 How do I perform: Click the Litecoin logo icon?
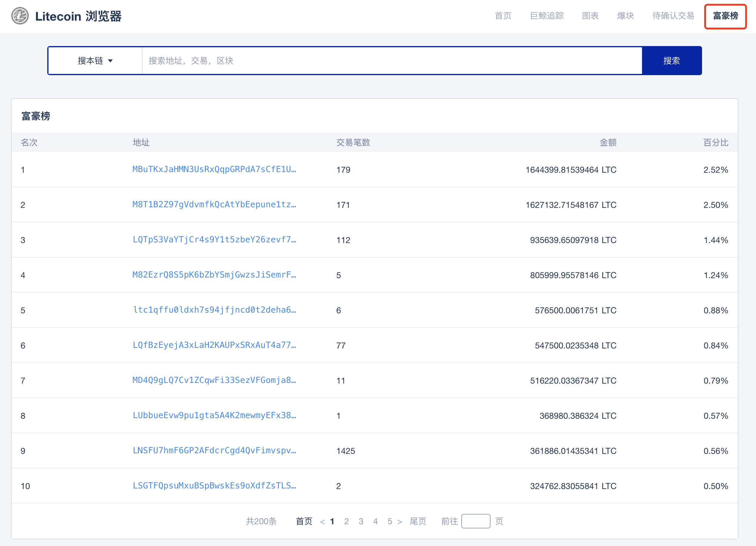coord(20,16)
